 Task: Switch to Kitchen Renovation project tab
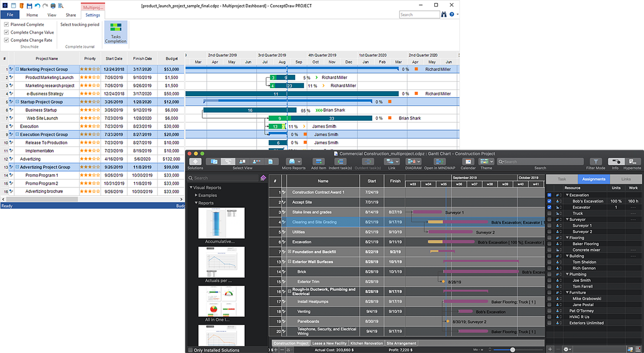pos(367,343)
